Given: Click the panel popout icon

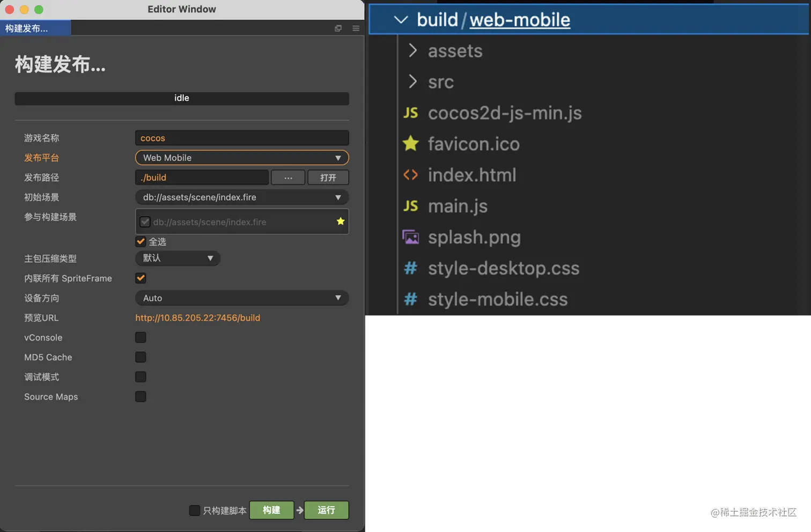Looking at the screenshot, I should coord(338,28).
